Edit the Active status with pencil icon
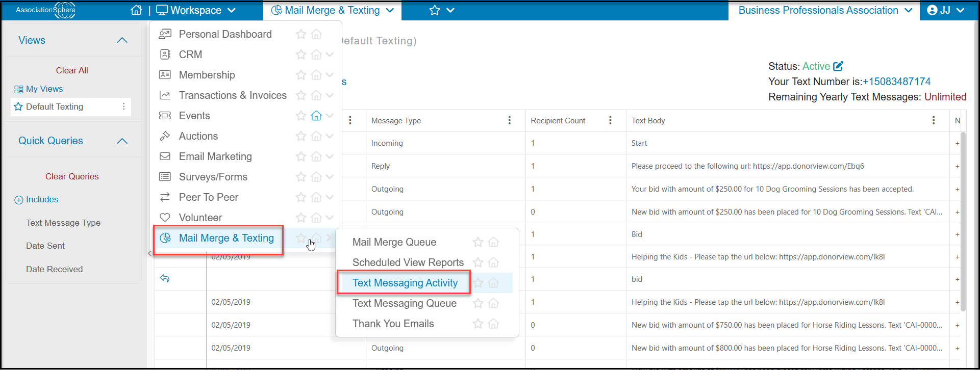 (838, 66)
